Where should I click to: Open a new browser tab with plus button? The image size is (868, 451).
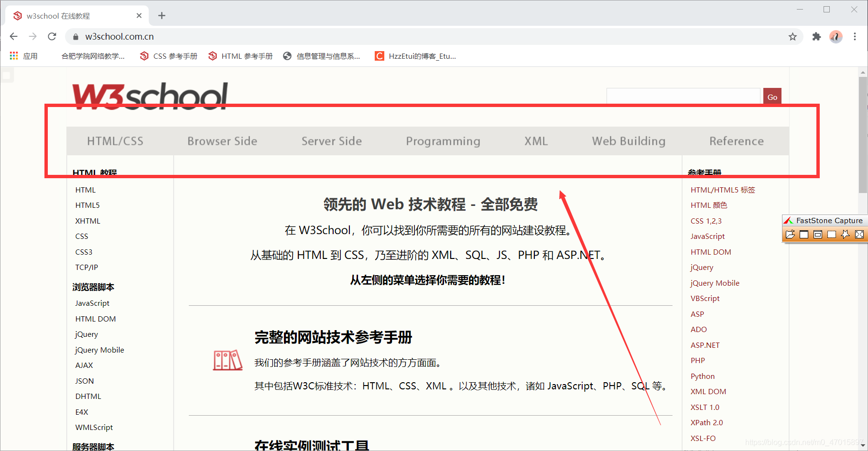(x=162, y=16)
